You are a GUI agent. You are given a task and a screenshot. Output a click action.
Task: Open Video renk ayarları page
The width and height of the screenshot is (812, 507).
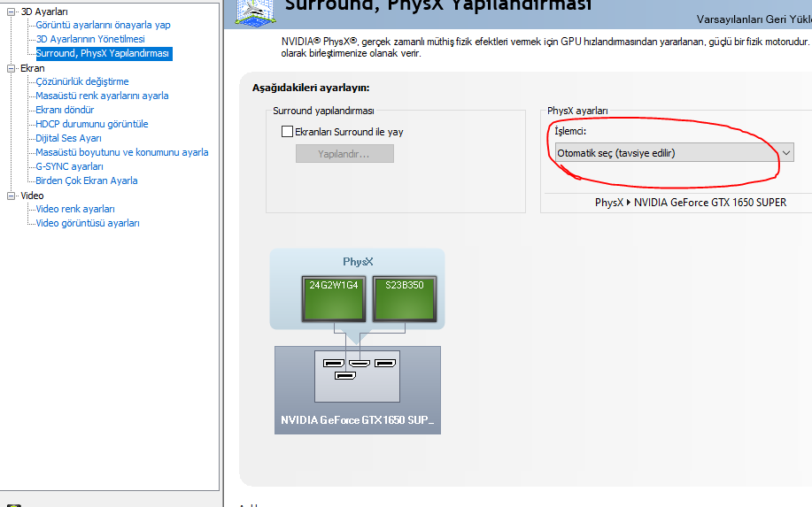(75, 209)
